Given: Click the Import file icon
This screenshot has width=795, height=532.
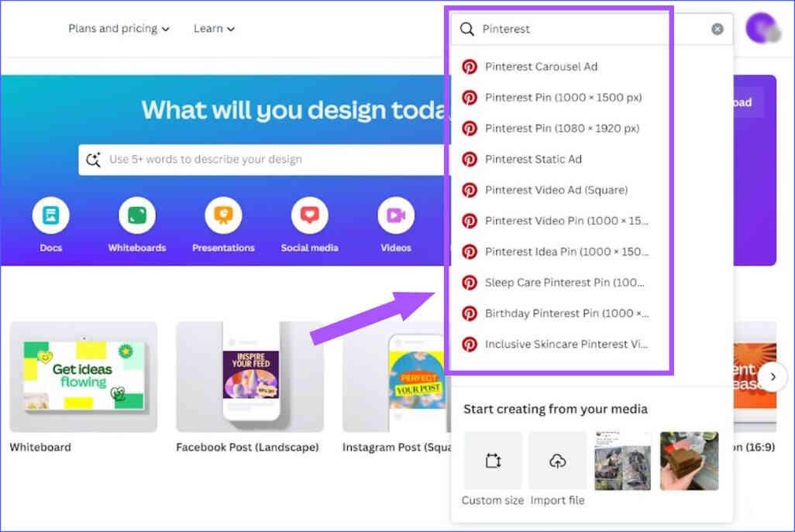Looking at the screenshot, I should point(557,461).
